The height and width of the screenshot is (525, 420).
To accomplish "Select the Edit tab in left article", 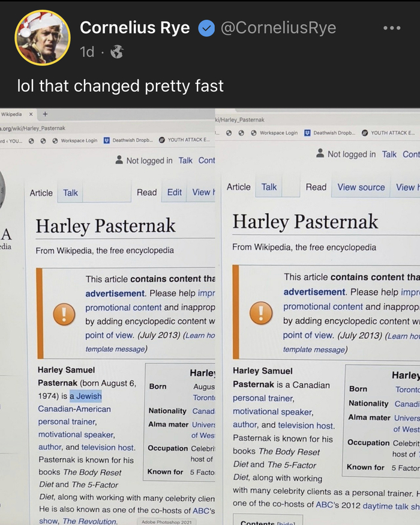I will (174, 192).
